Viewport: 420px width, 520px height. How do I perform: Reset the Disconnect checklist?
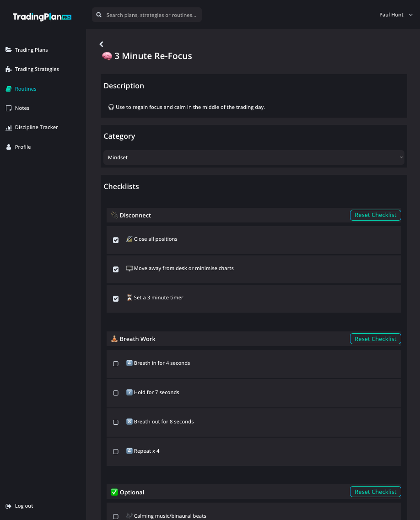pos(375,215)
